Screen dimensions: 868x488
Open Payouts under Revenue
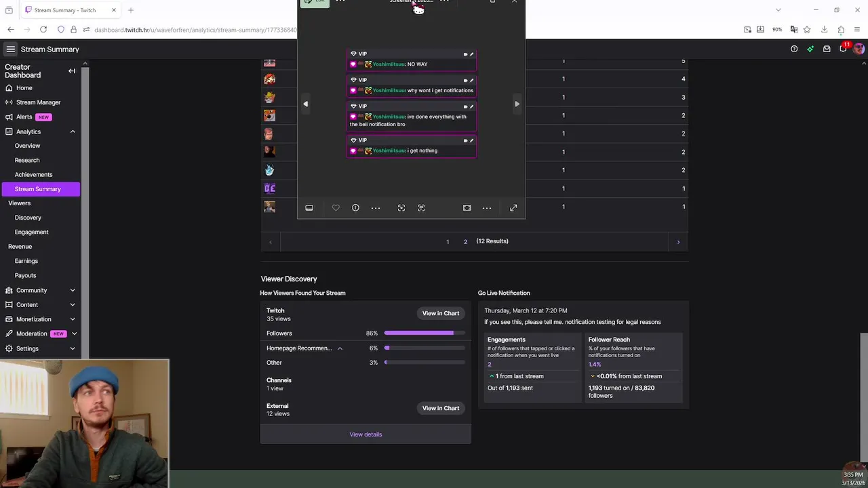25,276
